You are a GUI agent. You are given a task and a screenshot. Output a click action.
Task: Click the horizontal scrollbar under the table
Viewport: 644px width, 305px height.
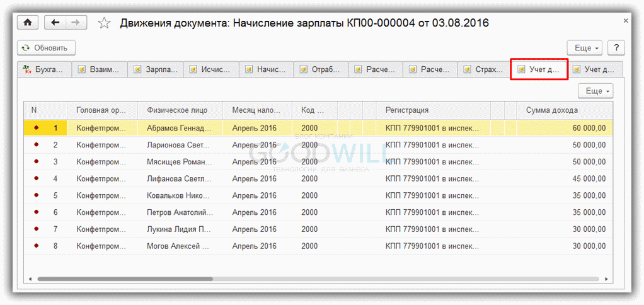[126, 279]
